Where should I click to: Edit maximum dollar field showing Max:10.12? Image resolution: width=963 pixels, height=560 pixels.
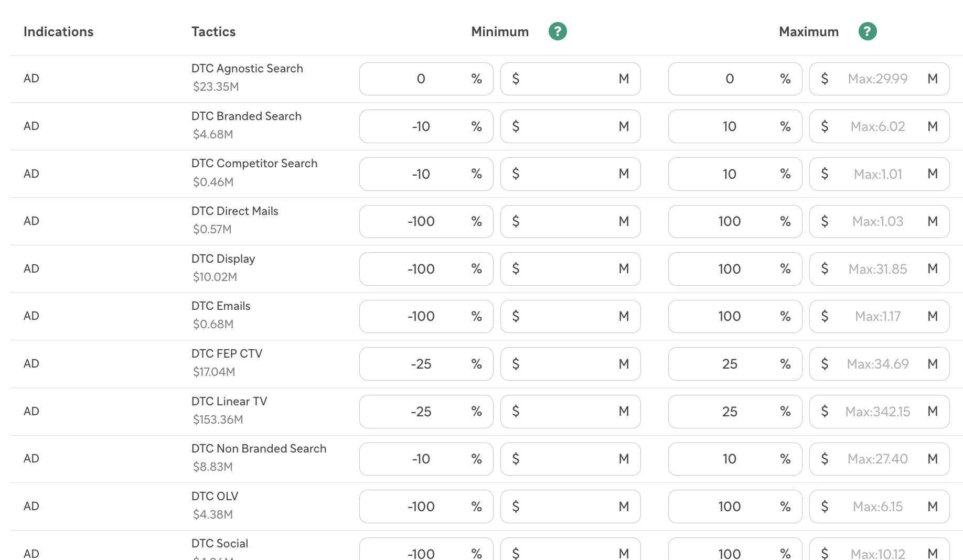pyautogui.click(x=879, y=549)
